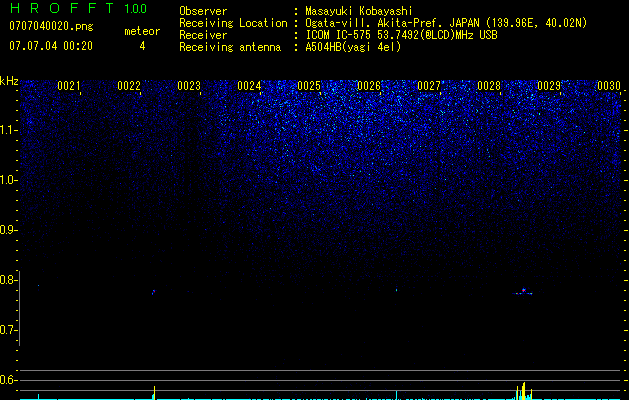Click the 0.8 kHz axis label
Viewport: 629px width, 400px height.
pos(8,280)
